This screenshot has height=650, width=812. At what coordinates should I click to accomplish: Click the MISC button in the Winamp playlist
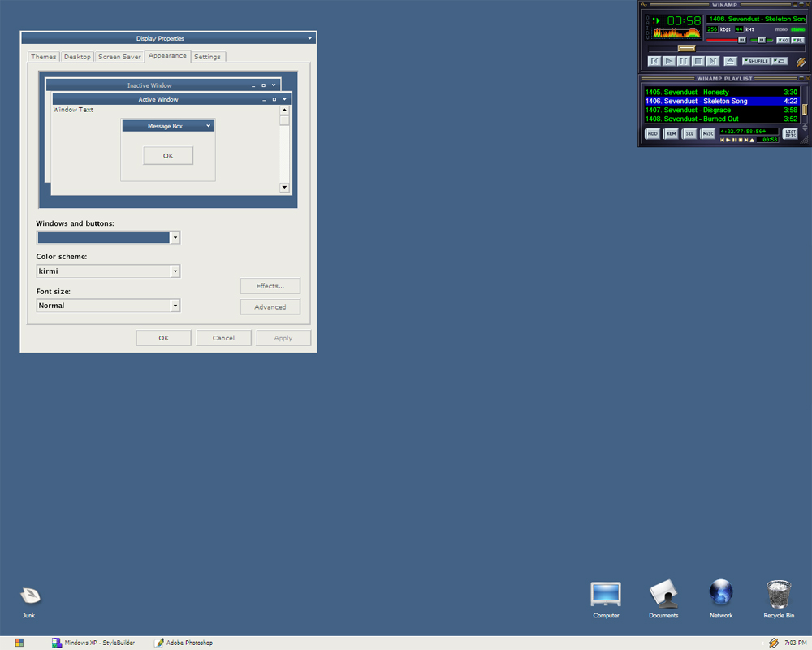click(708, 133)
